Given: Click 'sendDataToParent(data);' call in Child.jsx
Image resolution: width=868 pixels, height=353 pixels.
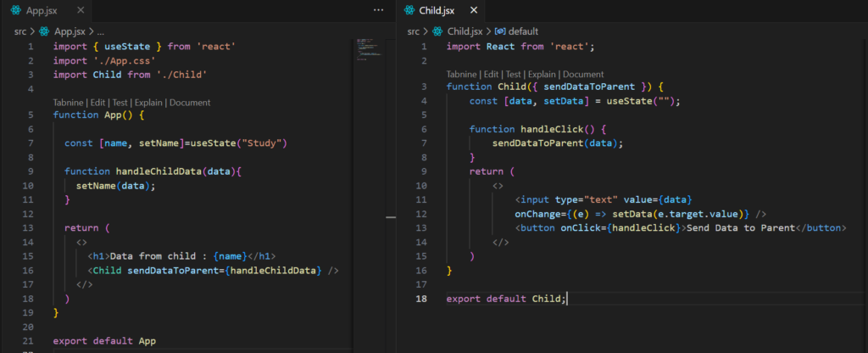Looking at the screenshot, I should pyautogui.click(x=558, y=143).
